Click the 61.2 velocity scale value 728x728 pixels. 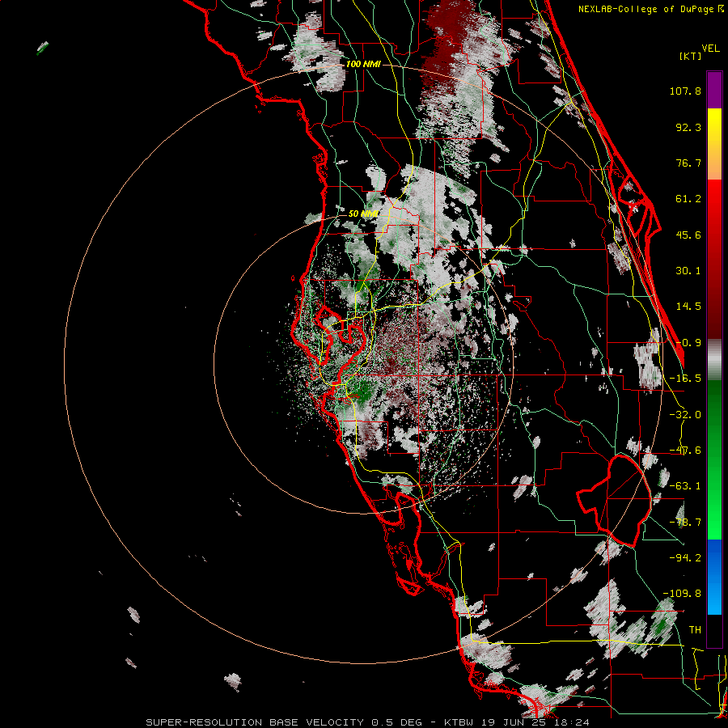pos(688,199)
